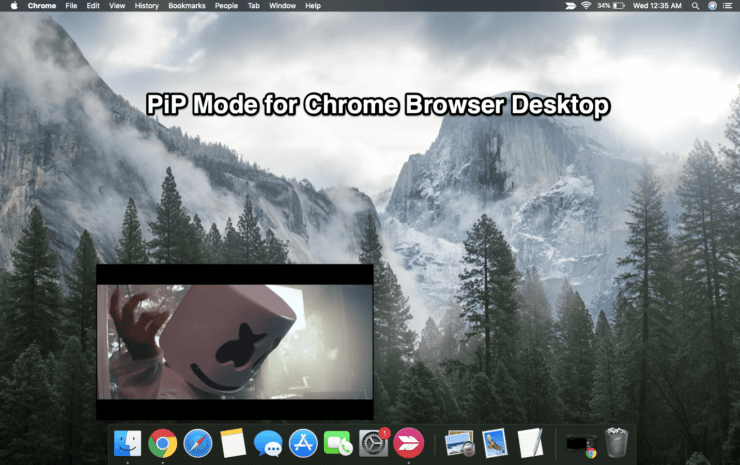Open Messages app from the dock
The width and height of the screenshot is (740, 465).
[268, 444]
